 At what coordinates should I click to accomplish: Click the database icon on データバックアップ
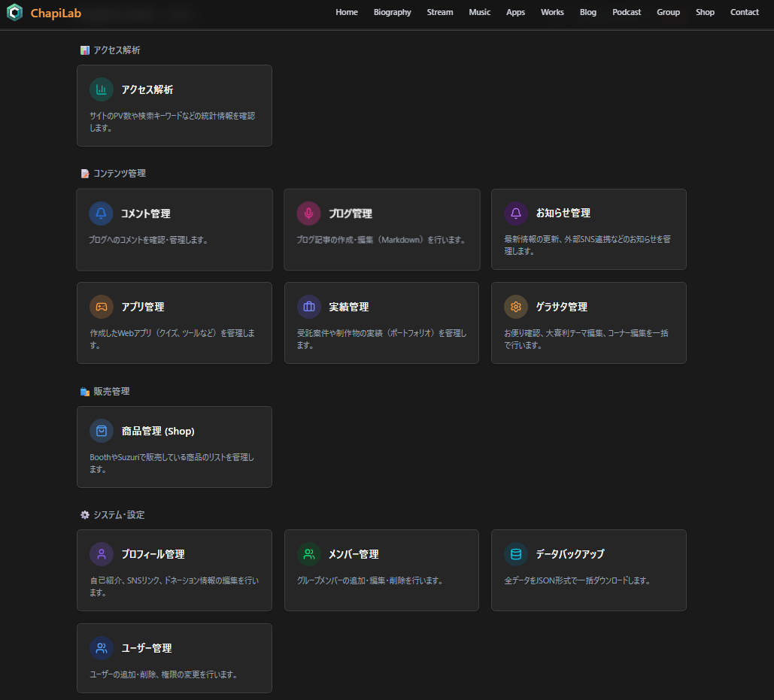pyautogui.click(x=516, y=554)
